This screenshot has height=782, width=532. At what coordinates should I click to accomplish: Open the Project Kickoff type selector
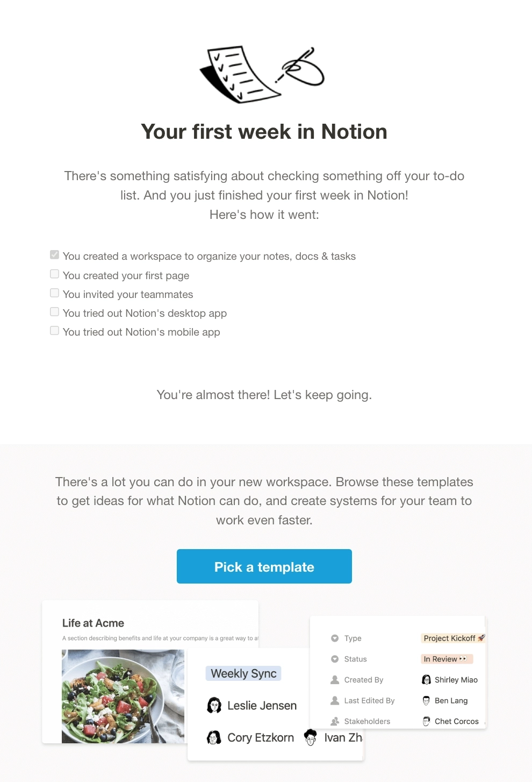coord(452,638)
